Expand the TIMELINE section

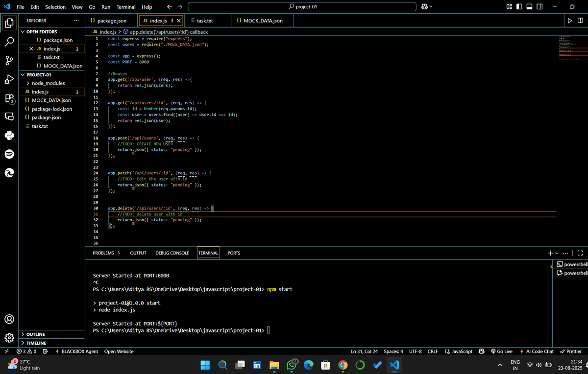click(x=51, y=343)
